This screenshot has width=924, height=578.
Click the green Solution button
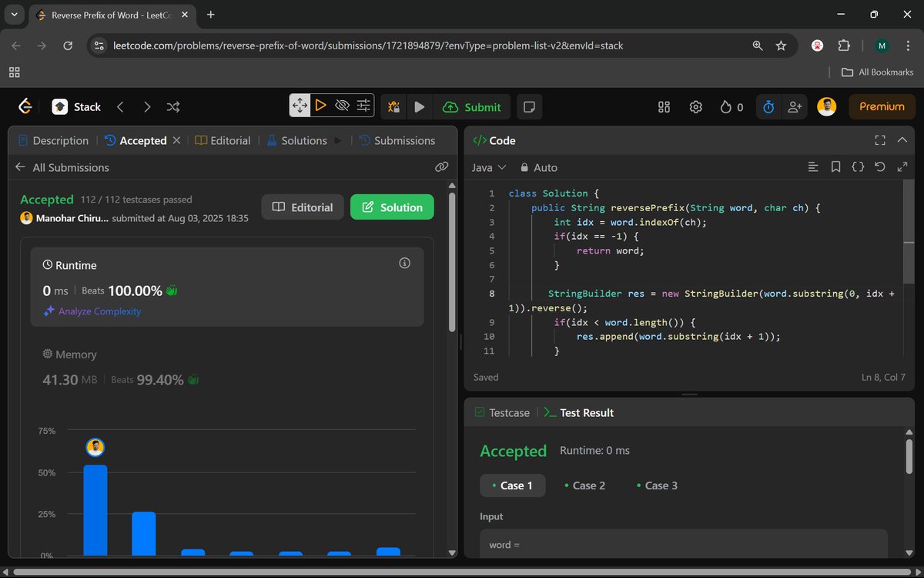tap(392, 207)
